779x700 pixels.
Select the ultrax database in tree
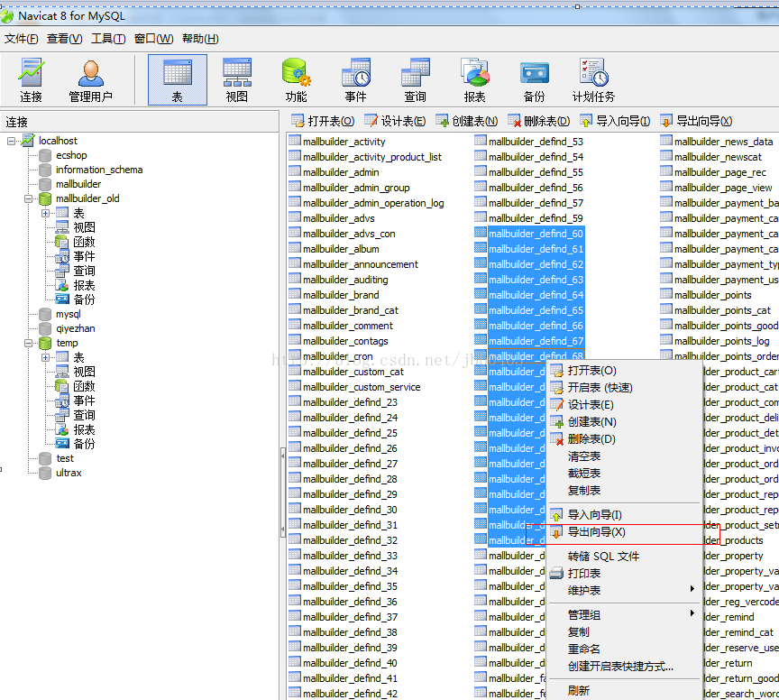click(69, 473)
